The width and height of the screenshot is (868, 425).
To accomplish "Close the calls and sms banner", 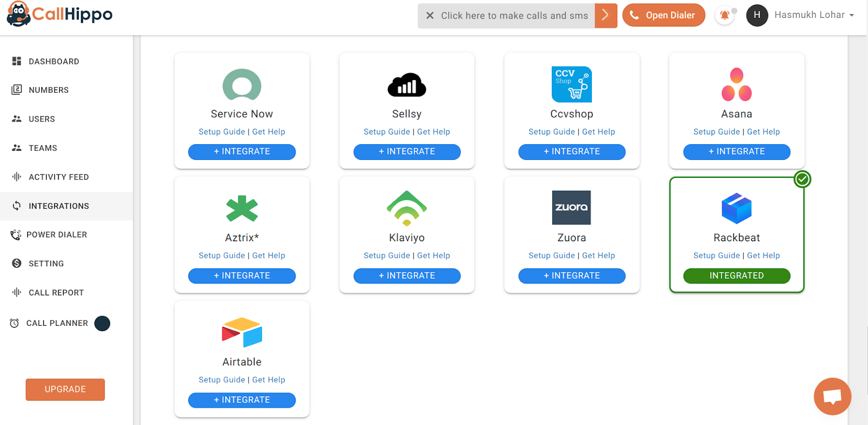I will [x=430, y=16].
